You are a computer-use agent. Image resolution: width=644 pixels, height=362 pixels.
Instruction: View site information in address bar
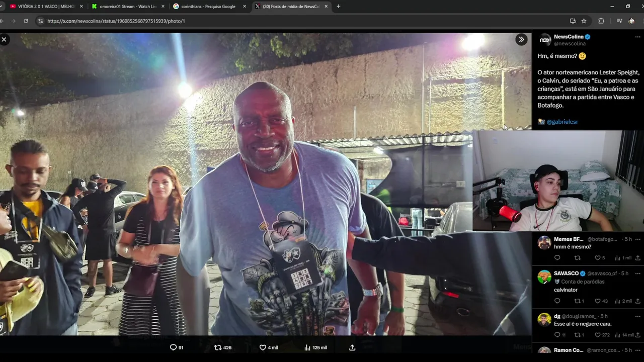coord(40,21)
